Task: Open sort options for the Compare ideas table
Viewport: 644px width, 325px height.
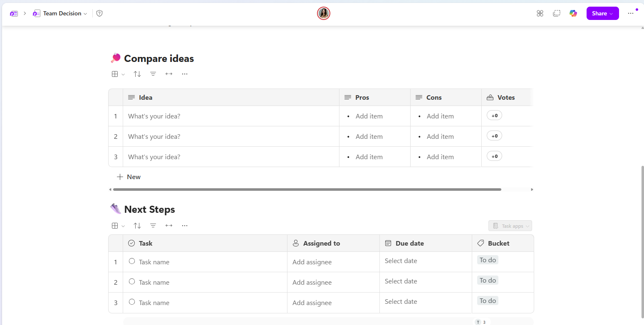Action: (x=137, y=74)
